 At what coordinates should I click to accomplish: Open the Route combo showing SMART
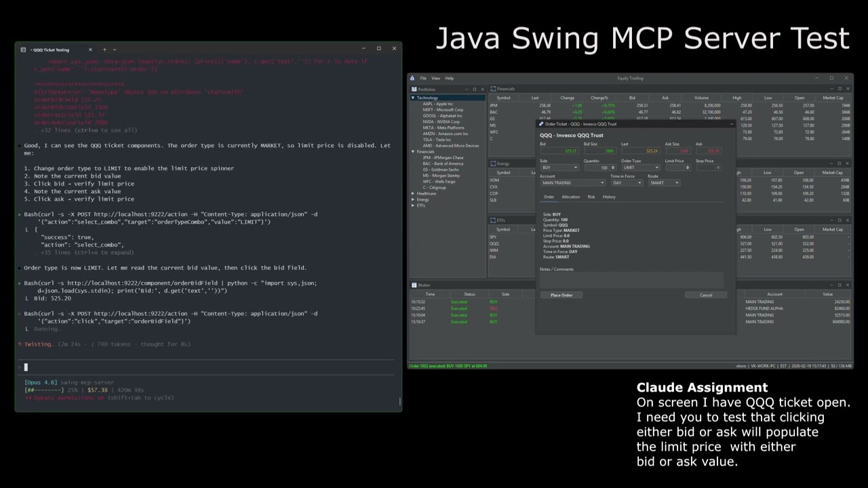coord(664,182)
